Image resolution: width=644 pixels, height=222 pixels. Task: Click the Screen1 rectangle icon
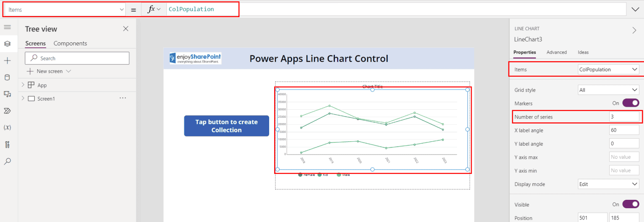31,98
